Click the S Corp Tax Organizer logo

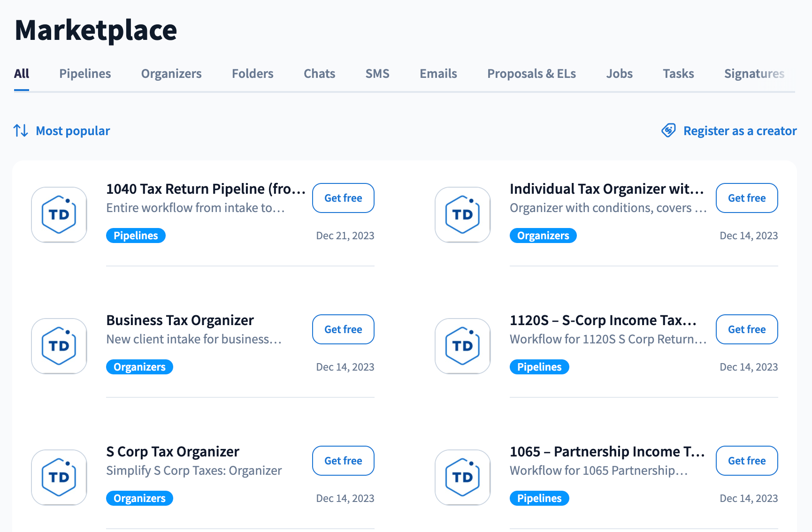point(59,478)
